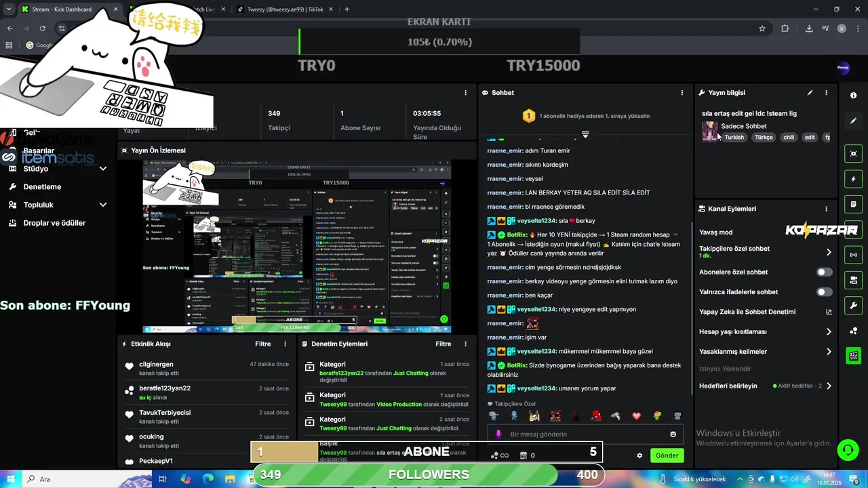Click the purple microphone icon in chat input
The image size is (868, 488).
[x=498, y=434]
